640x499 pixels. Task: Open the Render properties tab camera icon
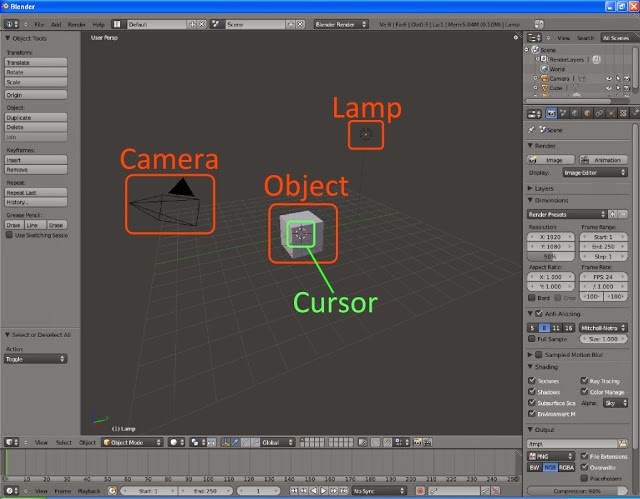551,113
